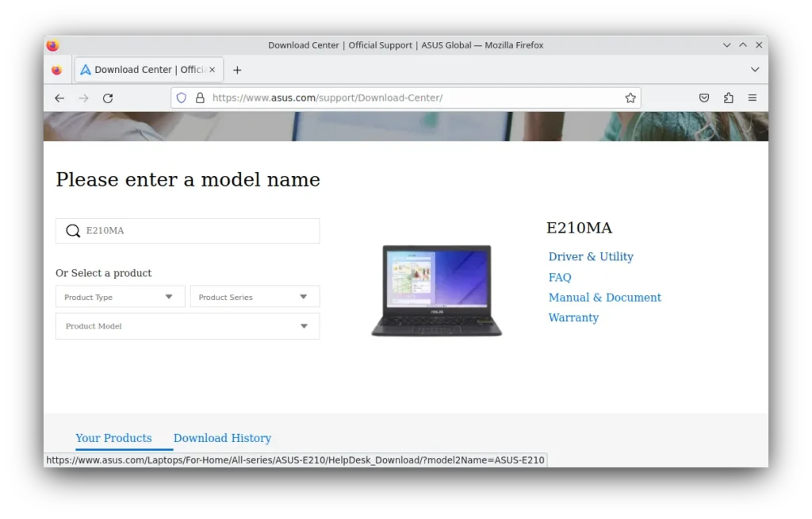Click the E210MA laptop product image

coord(436,290)
